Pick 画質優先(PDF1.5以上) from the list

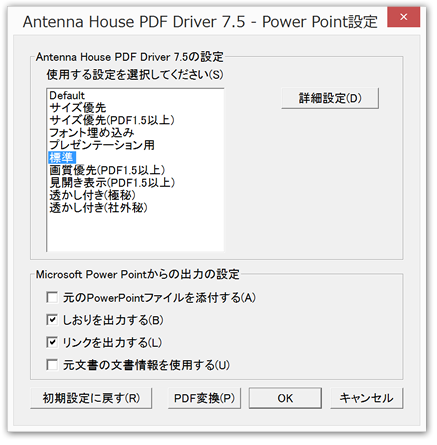[107, 170]
